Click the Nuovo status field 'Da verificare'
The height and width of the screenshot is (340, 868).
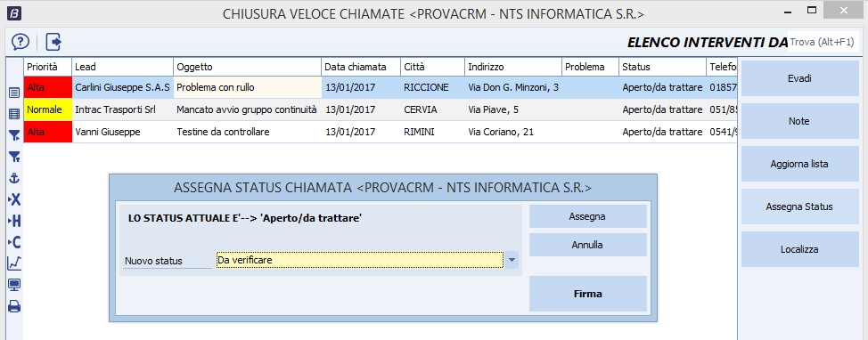click(360, 260)
